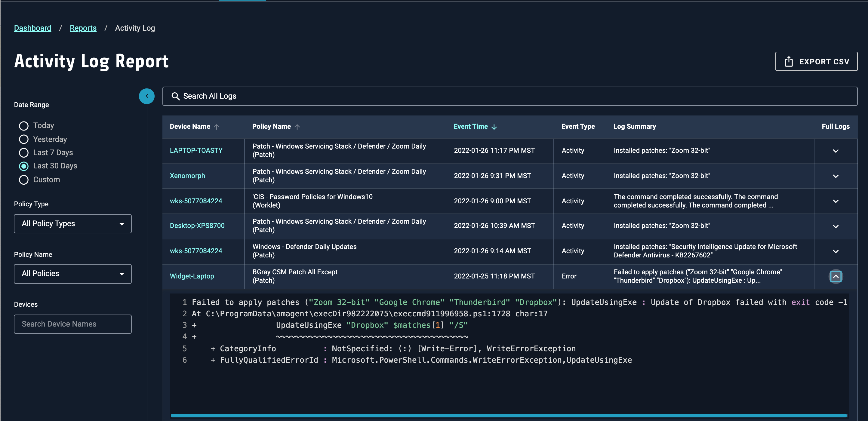
Task: Collapse the filter sidebar with the chevron button
Action: click(x=146, y=96)
